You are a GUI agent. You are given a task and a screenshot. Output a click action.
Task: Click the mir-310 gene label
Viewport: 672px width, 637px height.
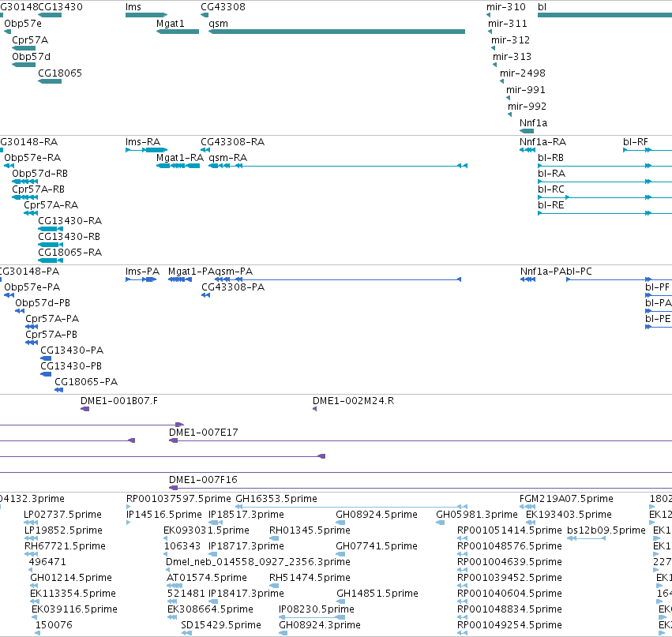tap(505, 7)
